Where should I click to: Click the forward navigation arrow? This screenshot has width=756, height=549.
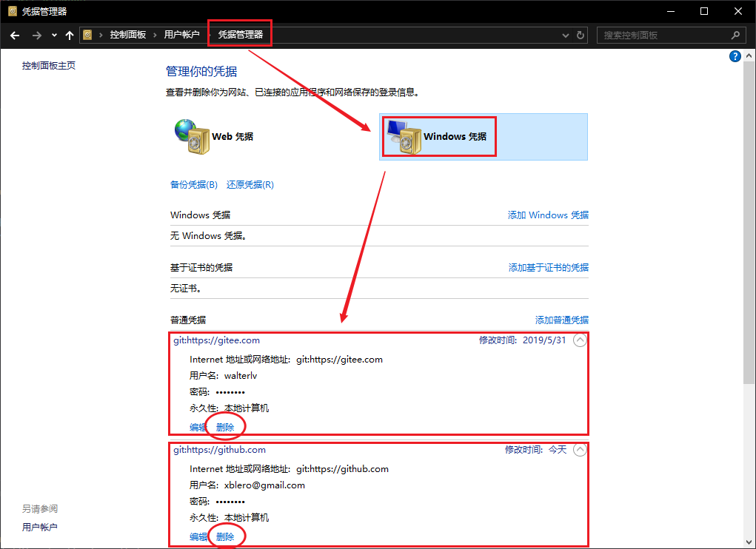click(x=36, y=35)
